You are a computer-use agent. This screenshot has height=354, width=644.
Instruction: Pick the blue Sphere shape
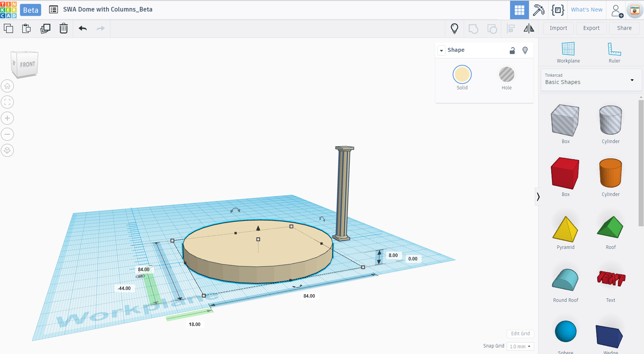click(x=565, y=331)
